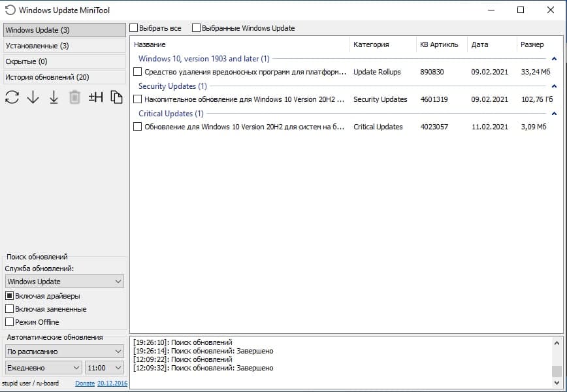Click the log panel scroll down arrow
Viewport: 567px width, 392px height.
coord(557,383)
